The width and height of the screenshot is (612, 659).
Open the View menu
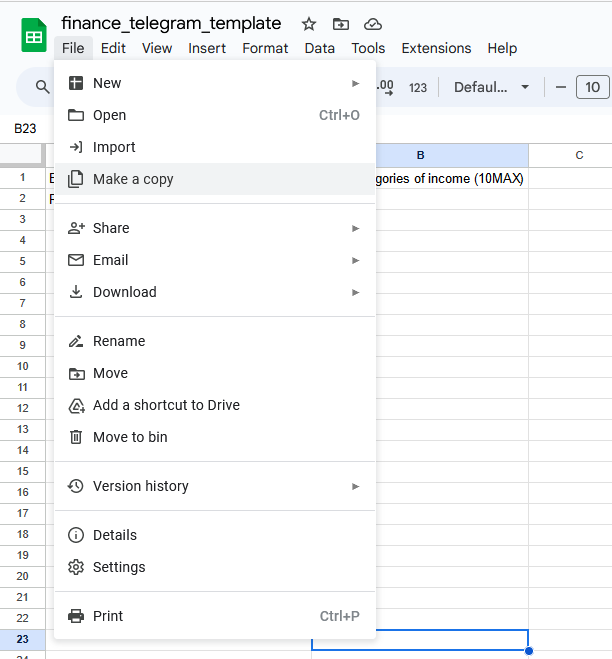click(x=157, y=48)
